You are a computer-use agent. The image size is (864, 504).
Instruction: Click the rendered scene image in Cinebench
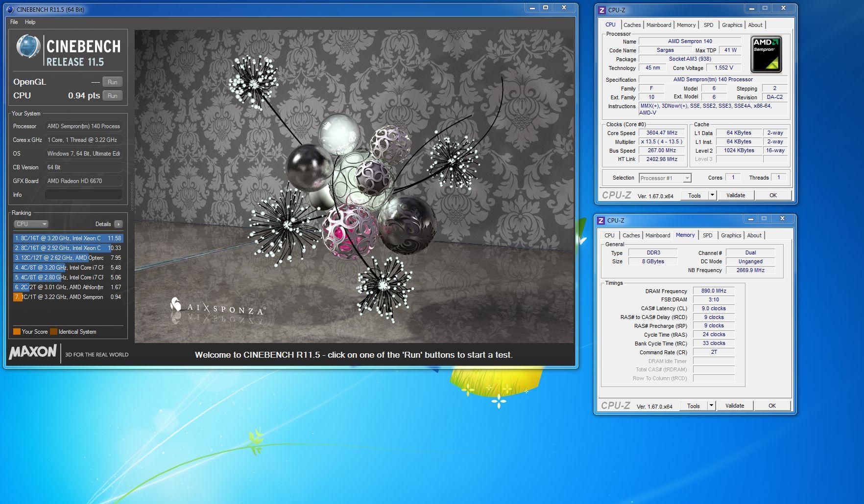354,186
